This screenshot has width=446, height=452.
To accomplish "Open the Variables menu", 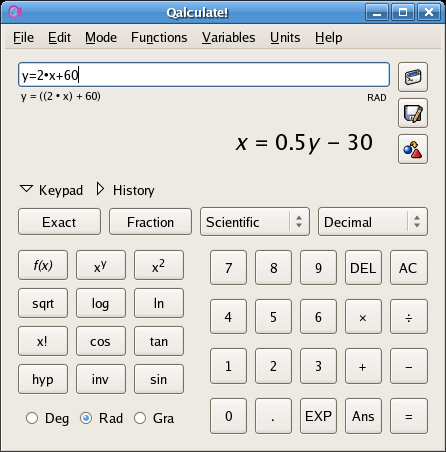I will click(229, 37).
